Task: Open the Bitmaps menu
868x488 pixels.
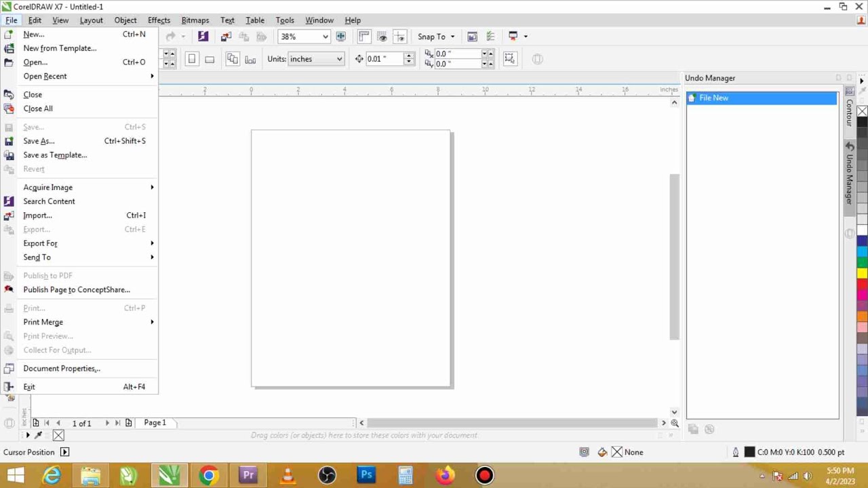Action: point(195,20)
